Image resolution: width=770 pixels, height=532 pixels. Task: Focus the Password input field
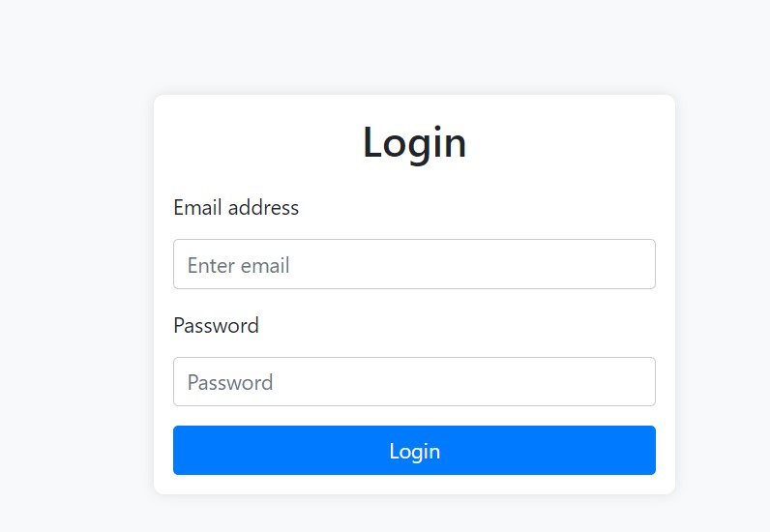pos(414,382)
